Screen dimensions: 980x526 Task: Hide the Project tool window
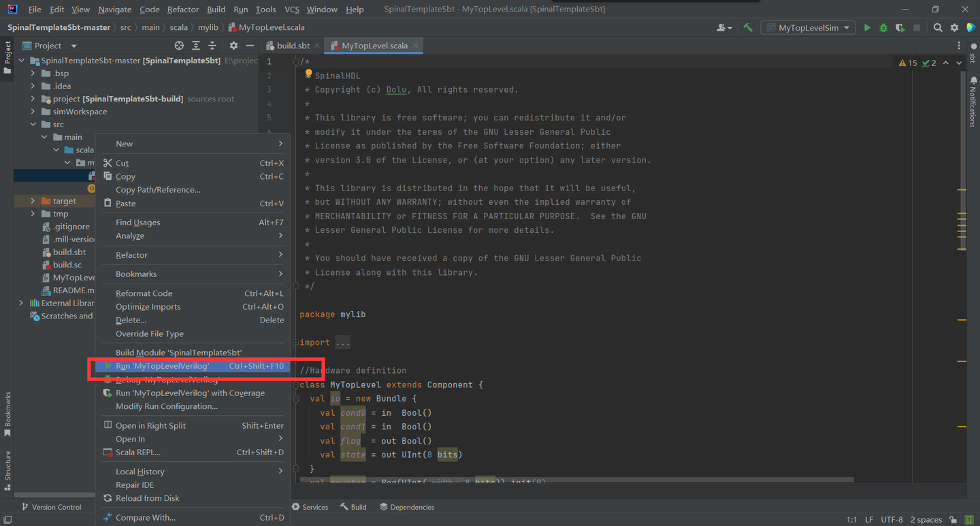pyautogui.click(x=250, y=46)
